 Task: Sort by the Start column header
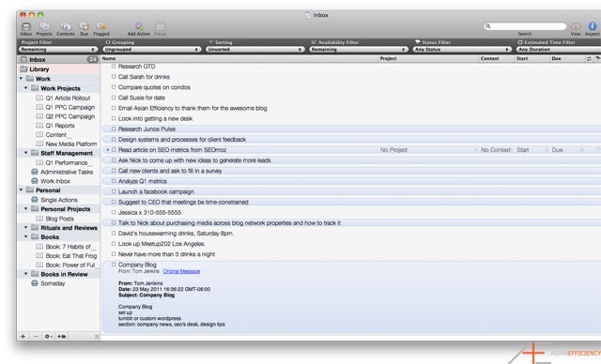point(532,58)
